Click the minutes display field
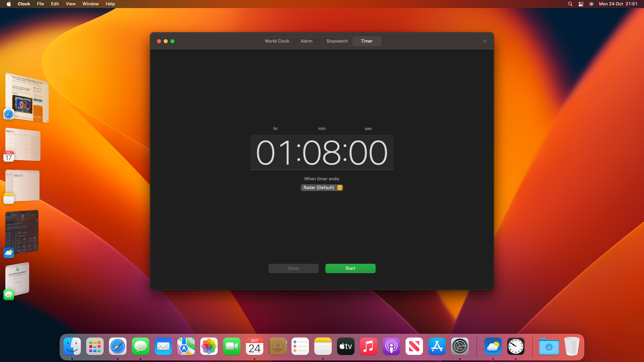 [x=322, y=152]
